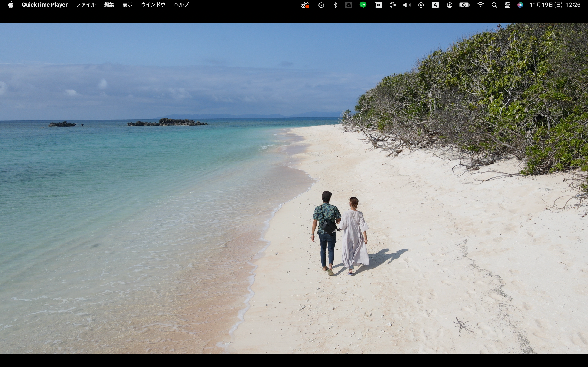Open the ファイル menu
The height and width of the screenshot is (367, 588).
pos(86,5)
